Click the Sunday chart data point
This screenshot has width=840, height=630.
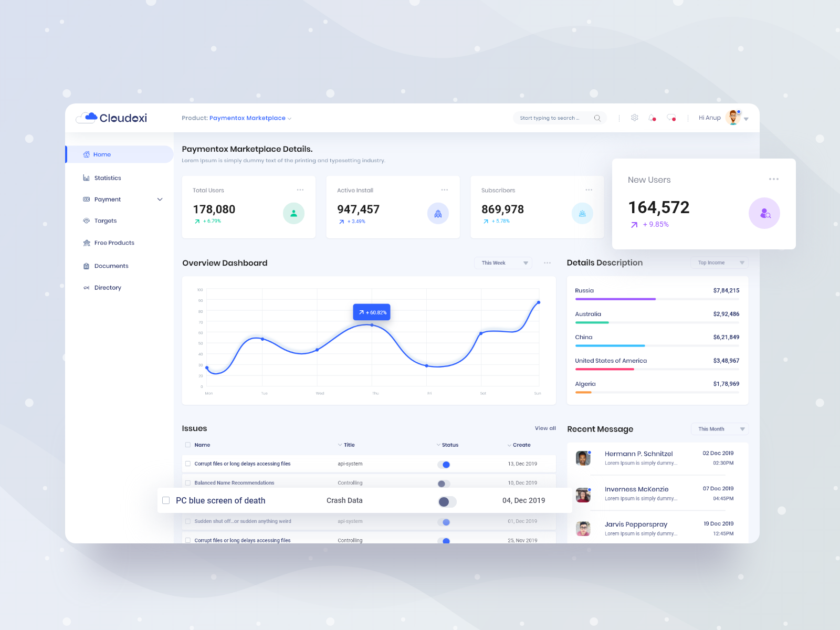point(539,302)
